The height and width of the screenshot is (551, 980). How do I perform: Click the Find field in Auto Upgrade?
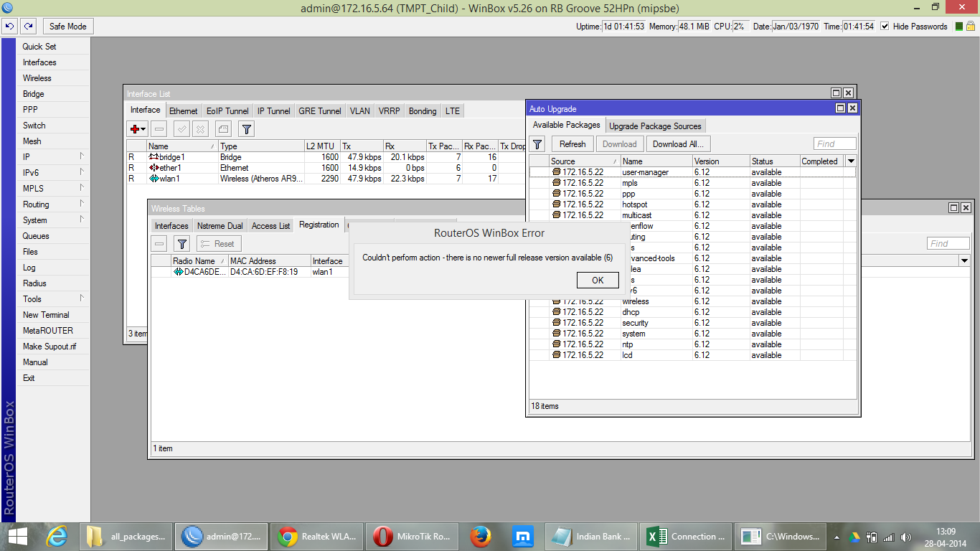click(x=834, y=144)
